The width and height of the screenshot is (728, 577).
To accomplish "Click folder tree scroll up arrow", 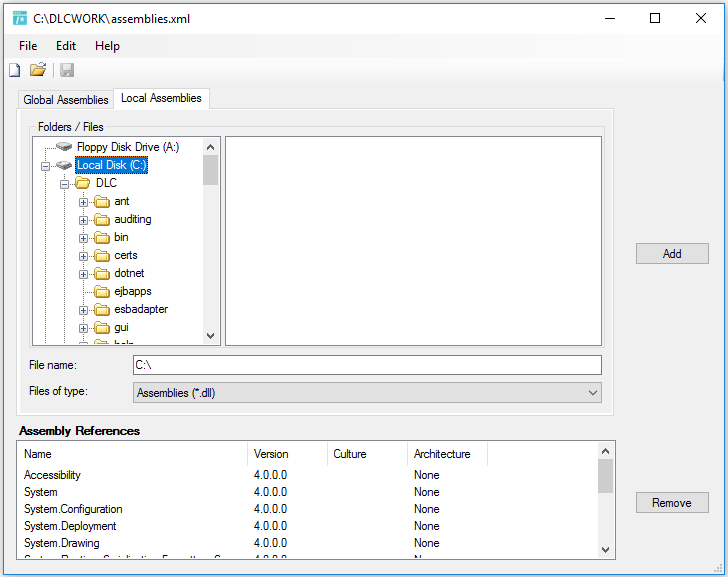I will [x=210, y=147].
